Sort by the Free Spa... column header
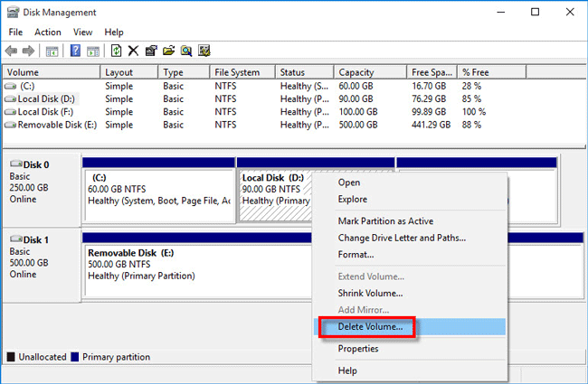The image size is (588, 384). [432, 72]
